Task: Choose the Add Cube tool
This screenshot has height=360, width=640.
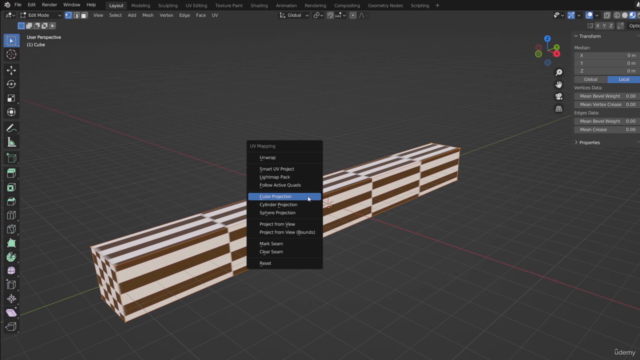Action: 11,158
